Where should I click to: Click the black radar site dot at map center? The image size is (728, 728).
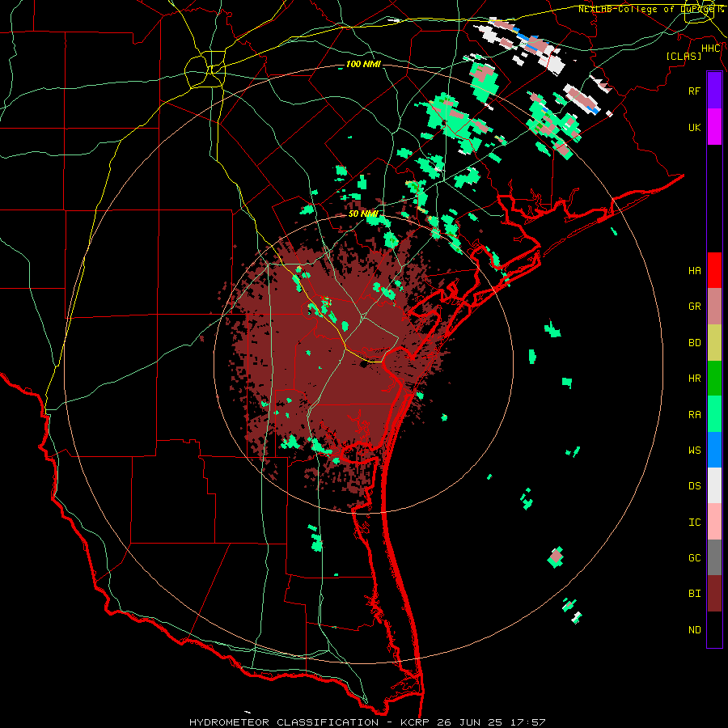click(363, 363)
